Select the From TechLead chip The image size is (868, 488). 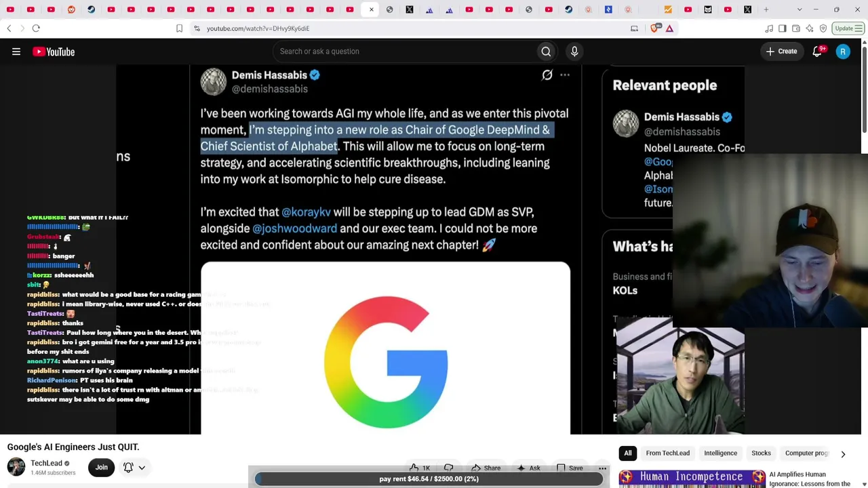667,453
